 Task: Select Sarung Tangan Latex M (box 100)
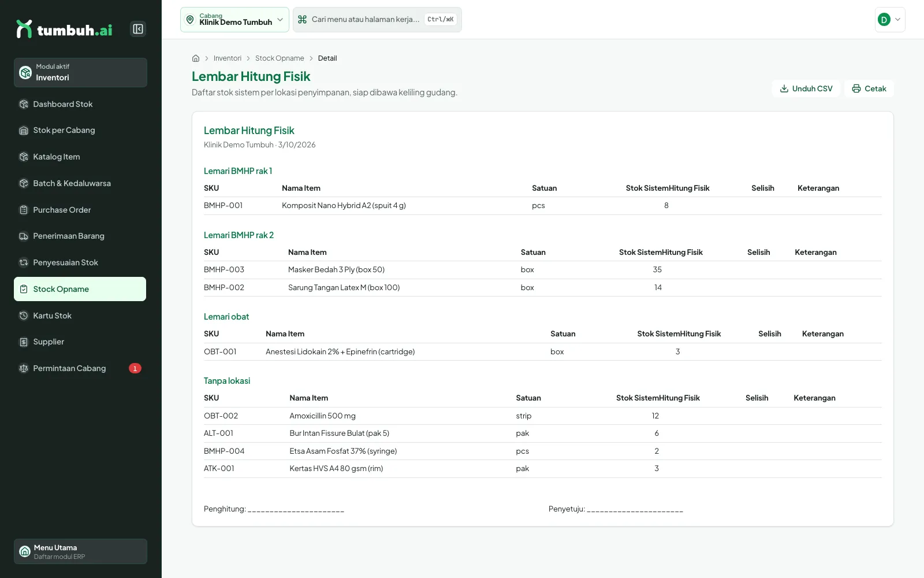[344, 287]
